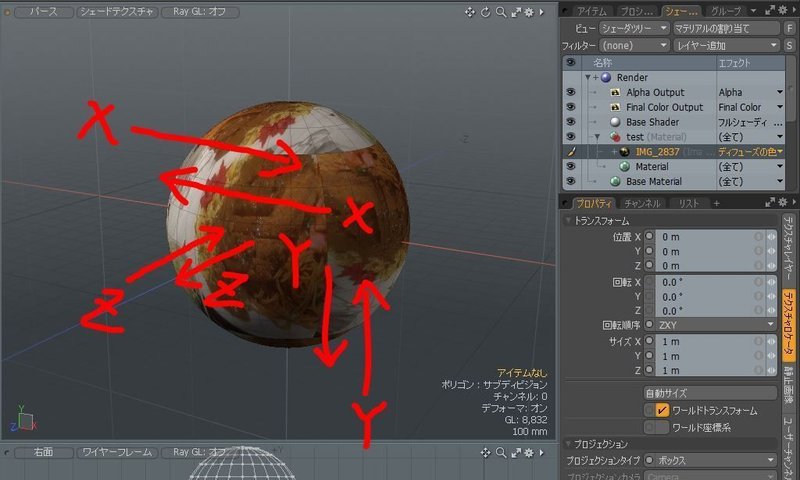
Task: Switch to the チャンネル tab
Action: [642, 204]
